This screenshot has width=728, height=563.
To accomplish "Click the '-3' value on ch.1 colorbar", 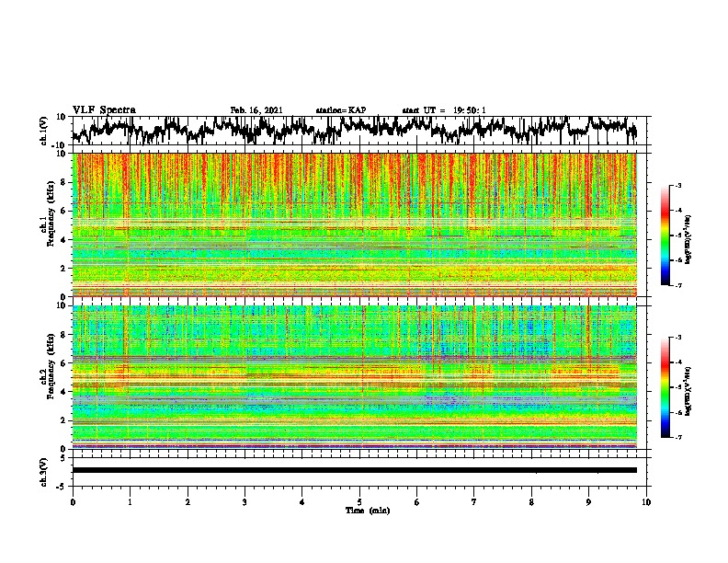I will pos(677,186).
